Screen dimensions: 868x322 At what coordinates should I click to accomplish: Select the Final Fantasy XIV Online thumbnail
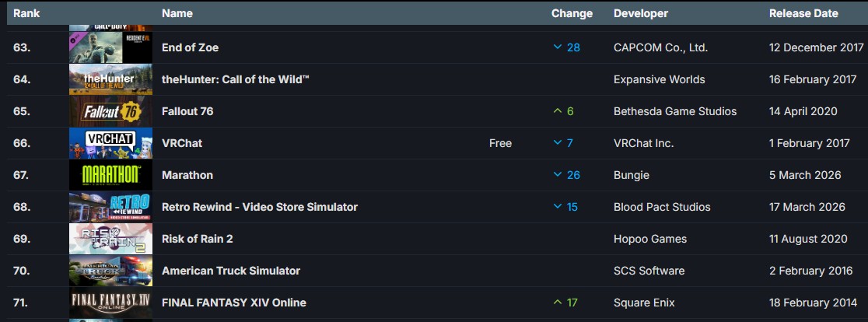[x=110, y=303]
